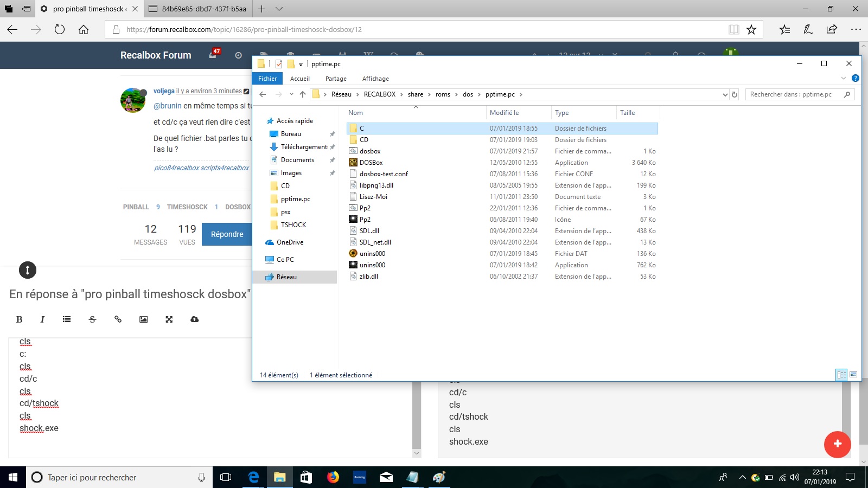
Task: Go back in Edge browser
Action: pos(12,29)
